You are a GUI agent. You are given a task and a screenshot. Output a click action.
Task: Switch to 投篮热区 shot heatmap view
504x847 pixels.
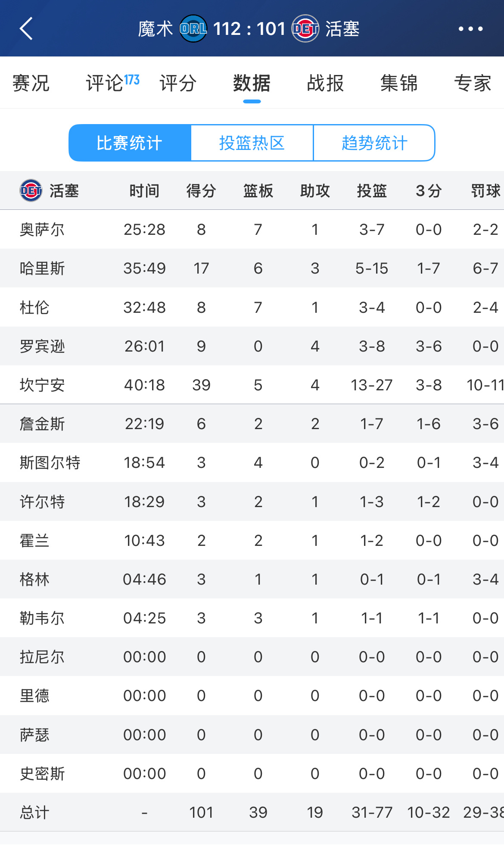pos(252,143)
